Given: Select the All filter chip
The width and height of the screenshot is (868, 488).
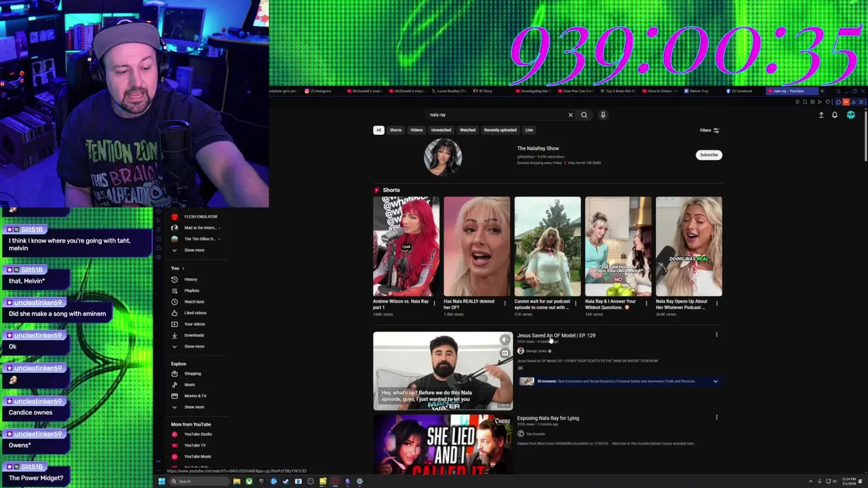Looking at the screenshot, I should tap(378, 130).
